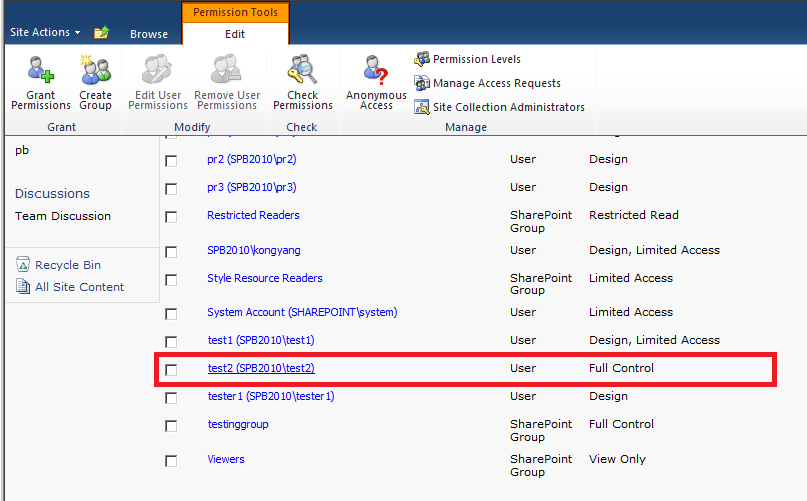The height and width of the screenshot is (501, 807).
Task: Click Limited Access in System Account row
Action: (630, 312)
